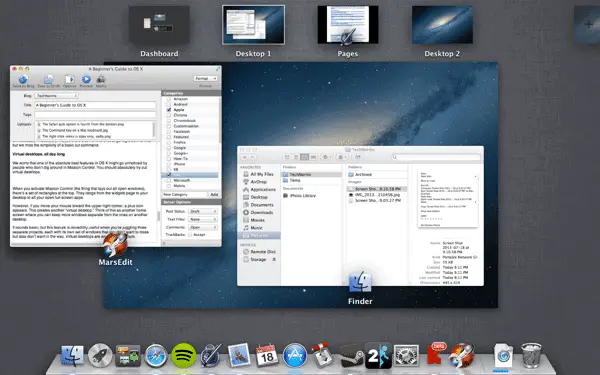Viewport: 600px width, 375px height.
Task: Open the Finder arrange-by dropdown
Action: (342, 157)
